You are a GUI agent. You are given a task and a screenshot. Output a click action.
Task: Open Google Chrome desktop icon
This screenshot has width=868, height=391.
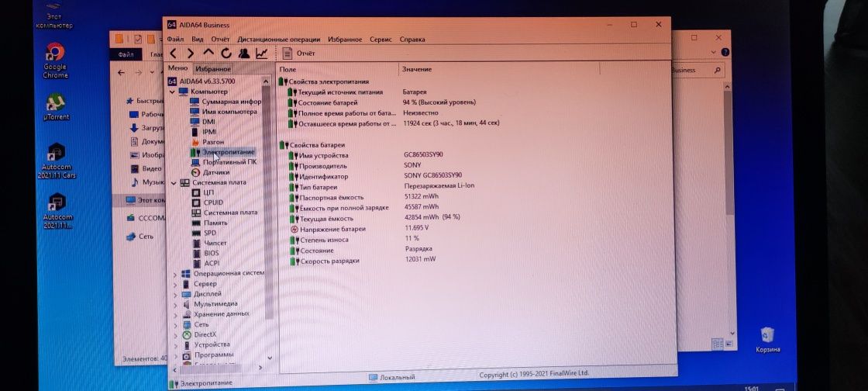pyautogui.click(x=55, y=61)
